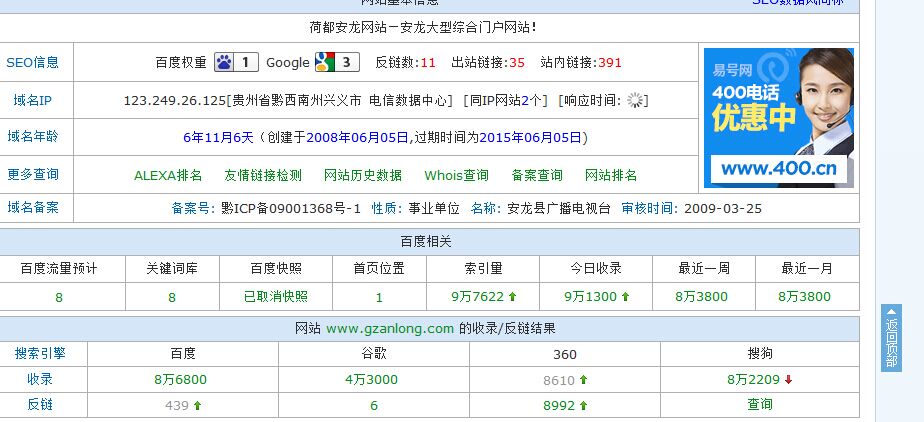This screenshot has width=924, height=422.
Task: Click the expiry date 2015年06月05日
Action: 530,138
